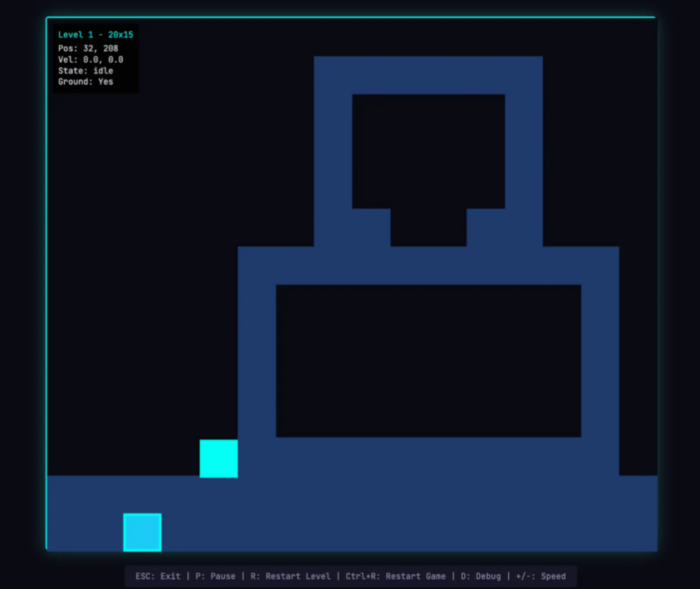Click the State: idle debug line
This screenshot has height=589, width=700.
pyautogui.click(x=86, y=71)
